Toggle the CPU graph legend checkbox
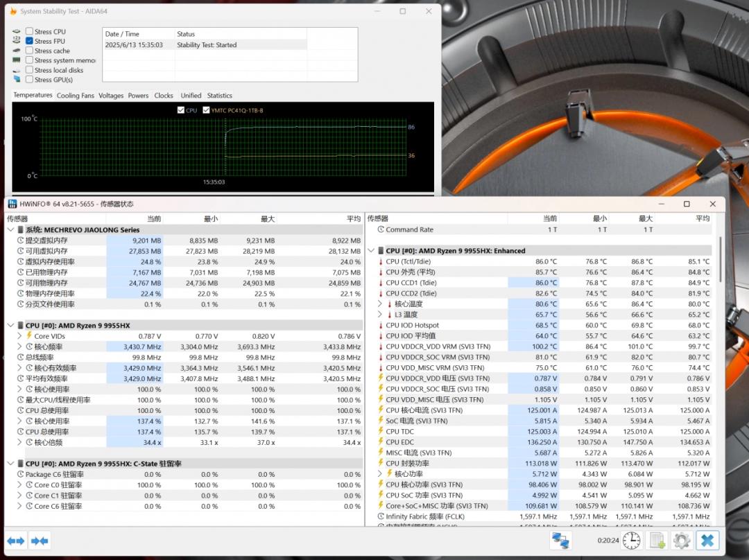Viewport: 749px width, 560px height. 181,110
